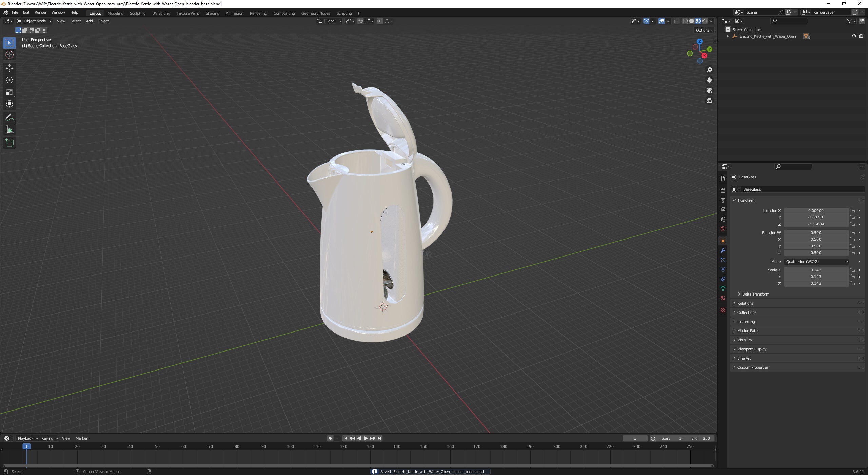The height and width of the screenshot is (475, 868).
Task: Click the viewport Options button
Action: pyautogui.click(x=704, y=30)
